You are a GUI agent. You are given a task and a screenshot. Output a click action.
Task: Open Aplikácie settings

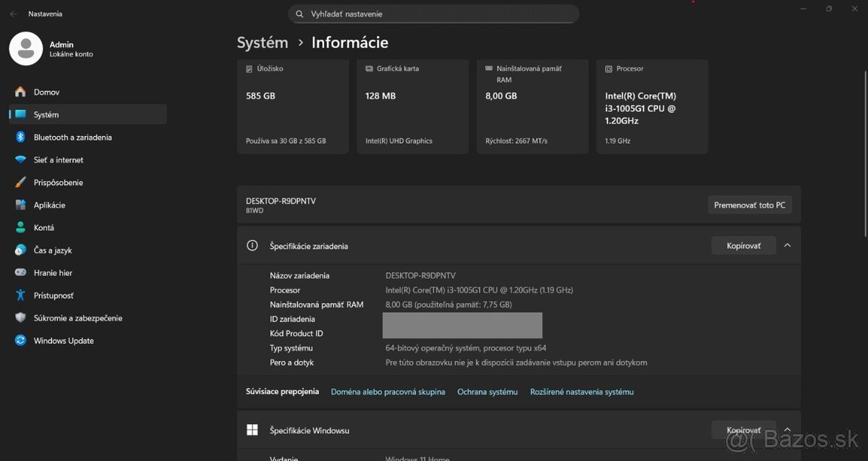point(54,205)
